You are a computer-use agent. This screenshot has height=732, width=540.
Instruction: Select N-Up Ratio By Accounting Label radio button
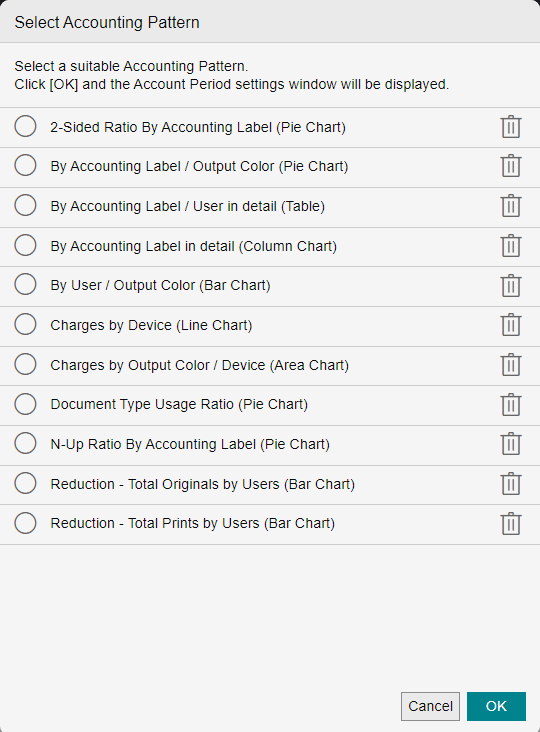tap(25, 443)
